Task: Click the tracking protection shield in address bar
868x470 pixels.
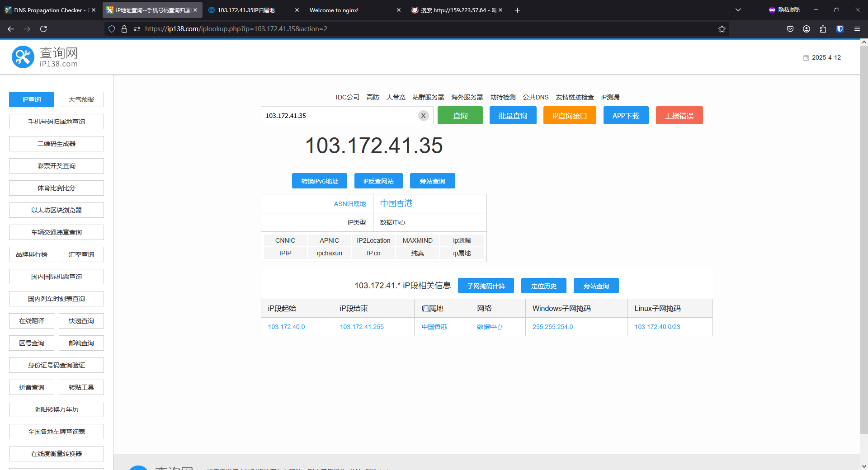Action: (x=112, y=29)
